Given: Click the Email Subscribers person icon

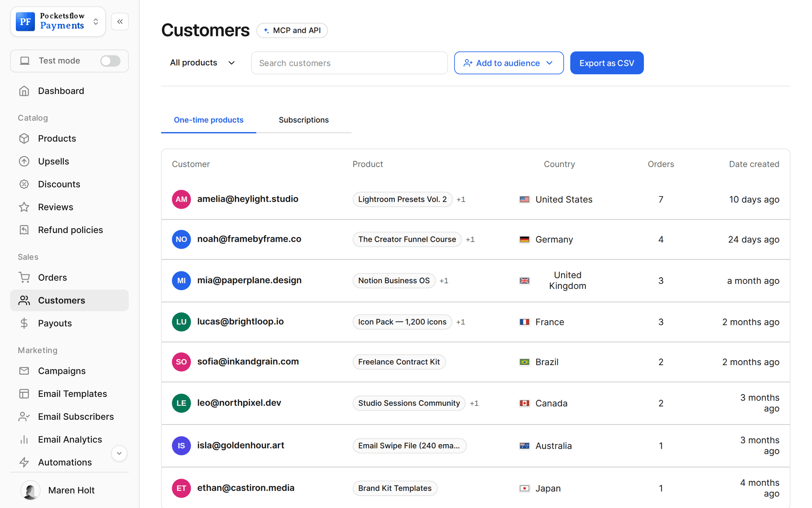Looking at the screenshot, I should coord(24,416).
